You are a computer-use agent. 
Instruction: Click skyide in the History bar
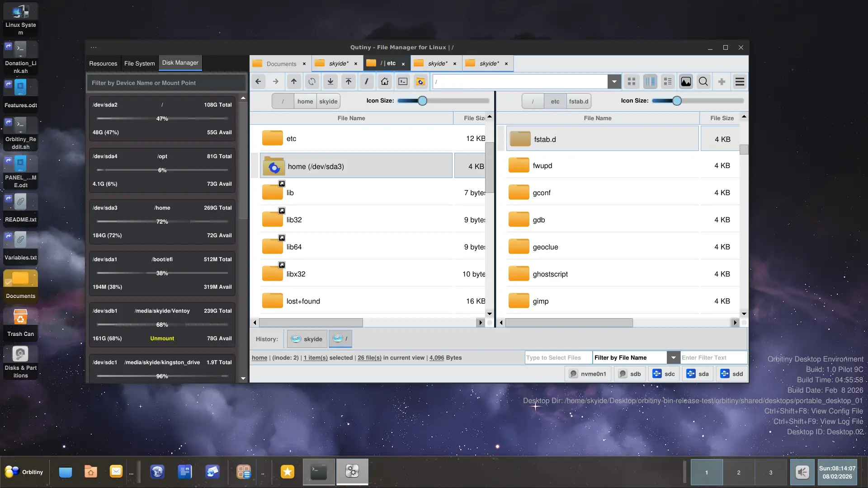tap(307, 339)
